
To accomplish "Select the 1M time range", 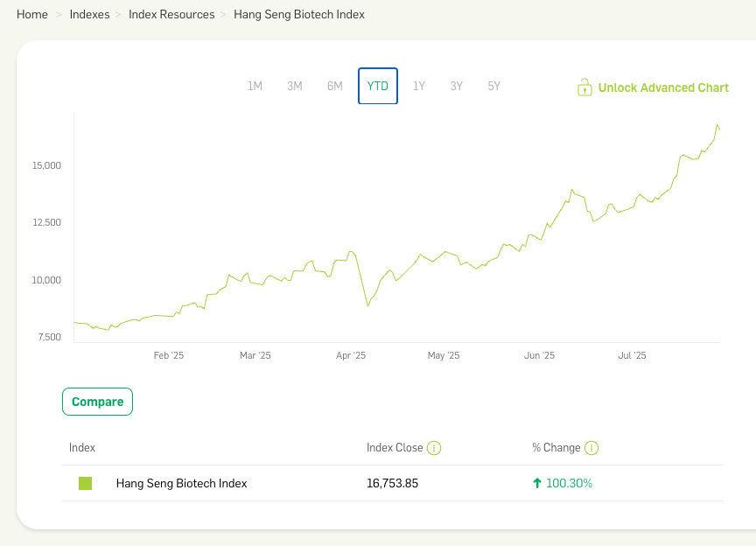I will click(x=255, y=86).
